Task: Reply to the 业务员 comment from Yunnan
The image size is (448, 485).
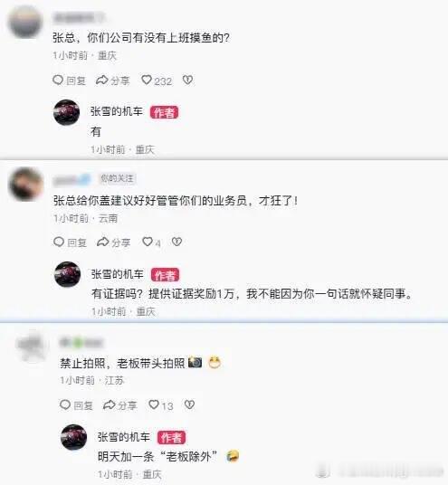Action: pos(70,242)
